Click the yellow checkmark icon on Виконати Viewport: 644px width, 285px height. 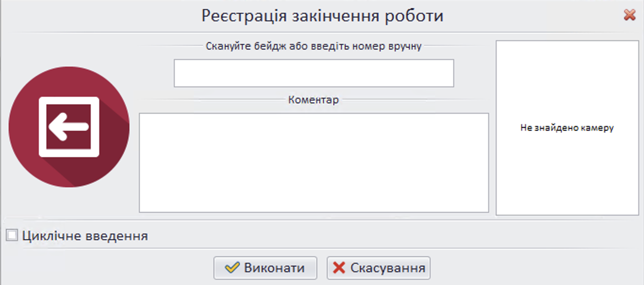[x=232, y=268]
